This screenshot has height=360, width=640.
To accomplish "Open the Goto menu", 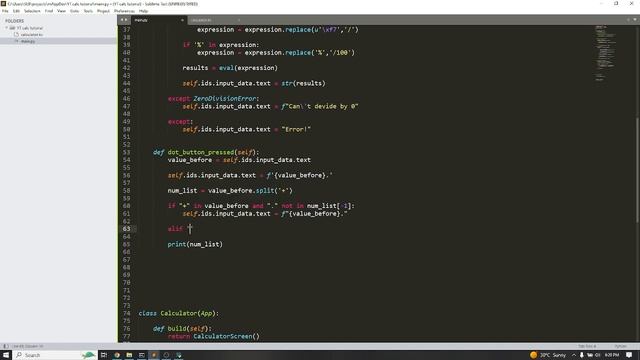I will click(74, 11).
